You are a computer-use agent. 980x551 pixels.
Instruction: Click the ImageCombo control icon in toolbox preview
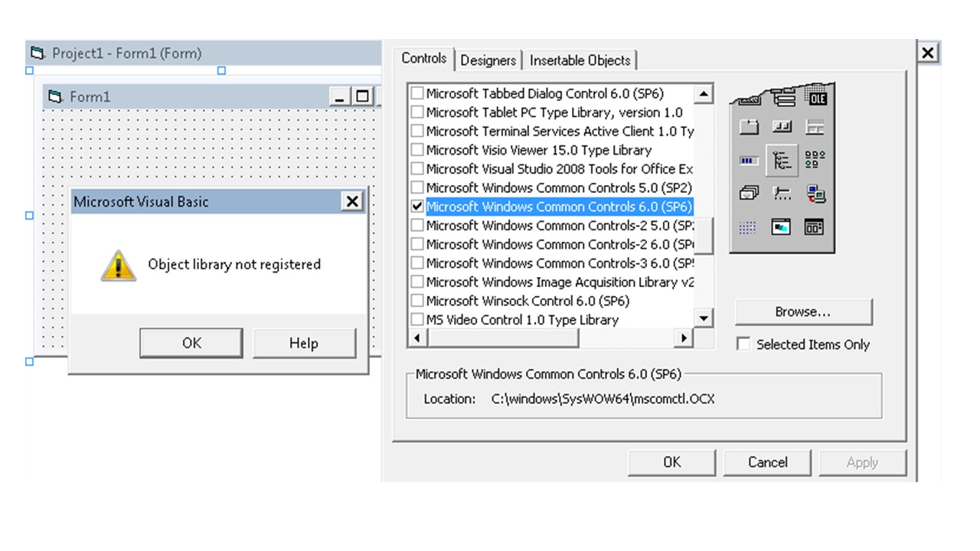815,194
